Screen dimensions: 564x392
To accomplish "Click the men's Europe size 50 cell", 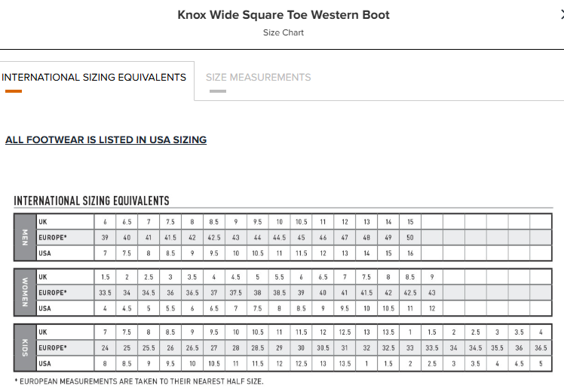I will 410,237.
